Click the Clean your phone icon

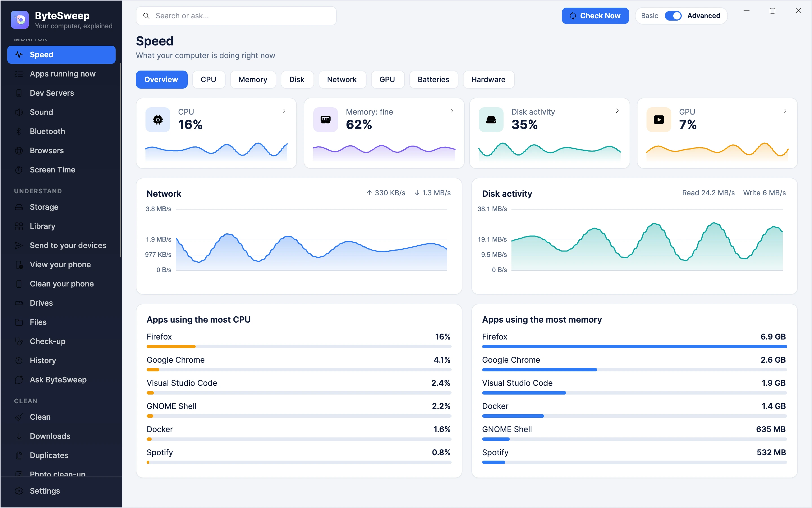[19, 284]
